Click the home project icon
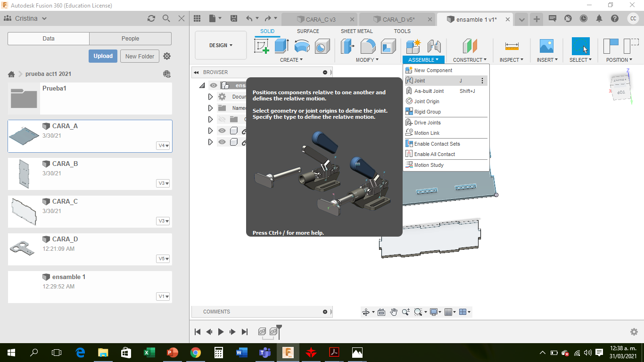 (x=11, y=74)
